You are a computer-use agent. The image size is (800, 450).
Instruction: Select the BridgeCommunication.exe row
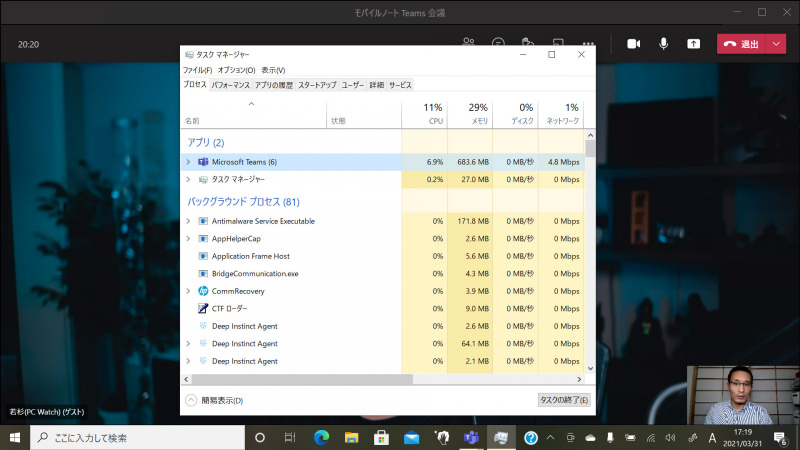pos(383,273)
